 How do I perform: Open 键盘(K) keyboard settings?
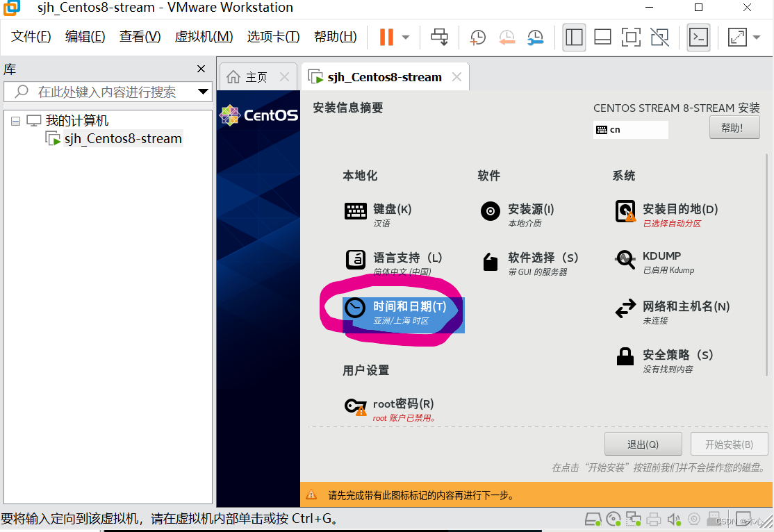(378, 214)
